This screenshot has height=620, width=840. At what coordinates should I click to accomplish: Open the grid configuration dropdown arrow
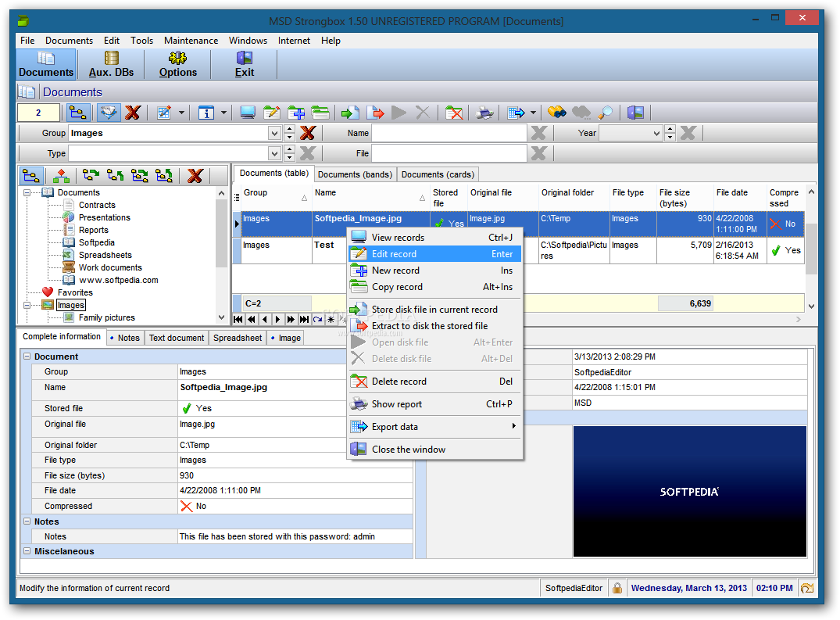click(x=181, y=113)
